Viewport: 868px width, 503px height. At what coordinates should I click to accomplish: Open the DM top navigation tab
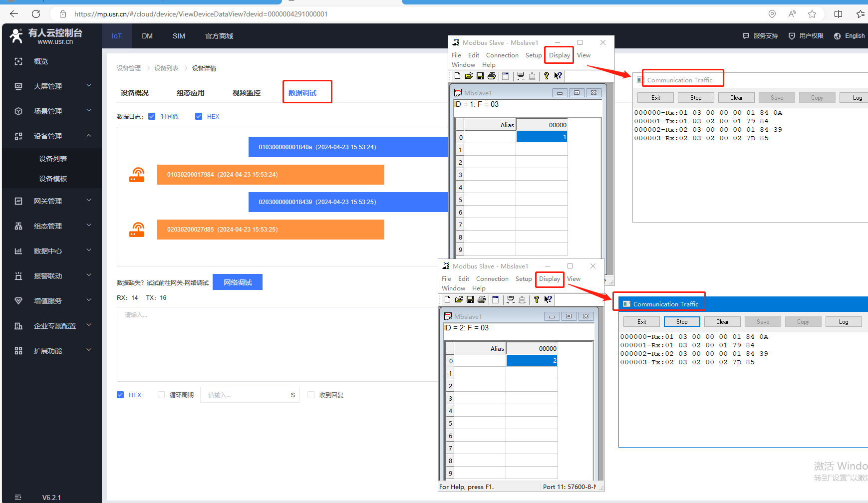point(147,36)
